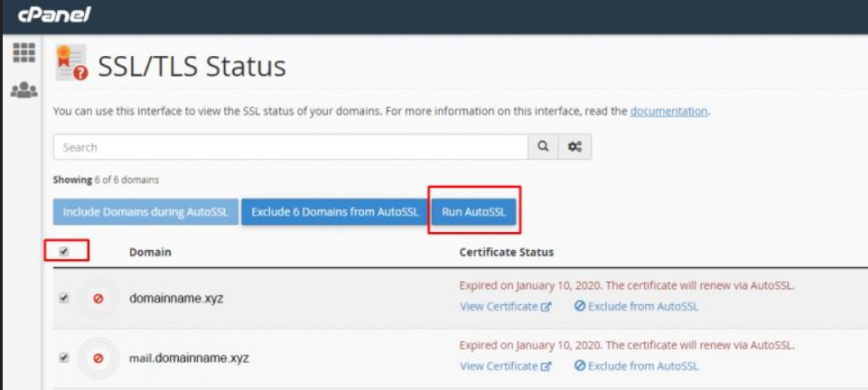The height and width of the screenshot is (390, 868).
Task: Click the Certificate Status column header
Action: 507,252
